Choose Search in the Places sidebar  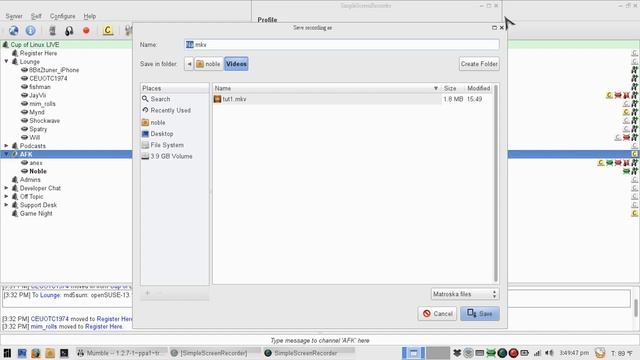tap(160, 99)
